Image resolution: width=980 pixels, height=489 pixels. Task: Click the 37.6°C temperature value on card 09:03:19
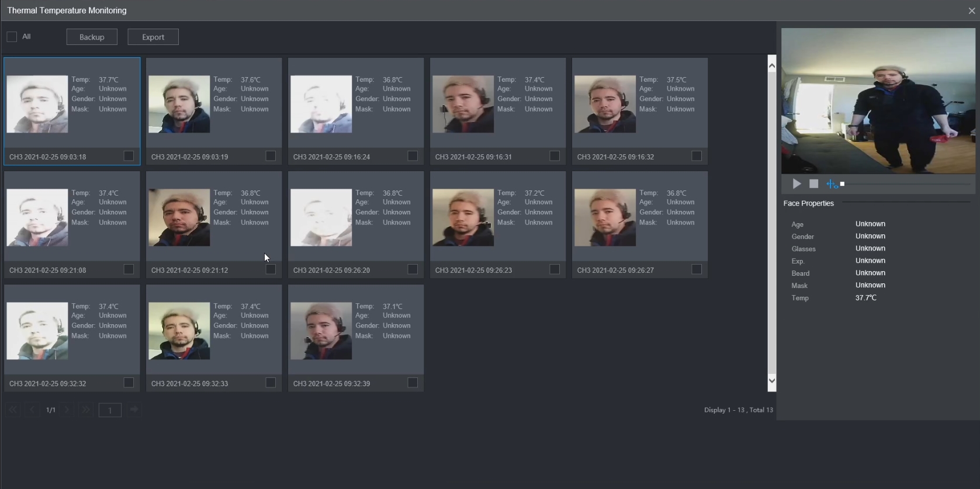[251, 79]
